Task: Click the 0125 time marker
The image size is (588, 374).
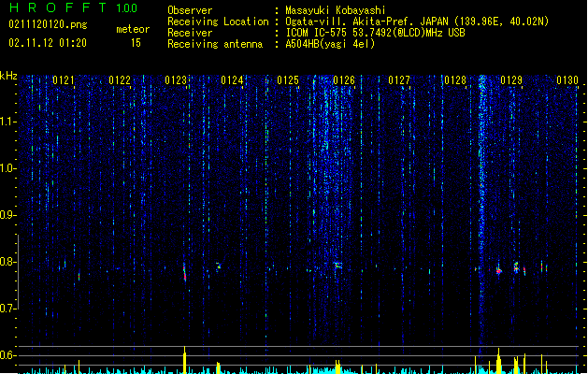Action: (288, 80)
